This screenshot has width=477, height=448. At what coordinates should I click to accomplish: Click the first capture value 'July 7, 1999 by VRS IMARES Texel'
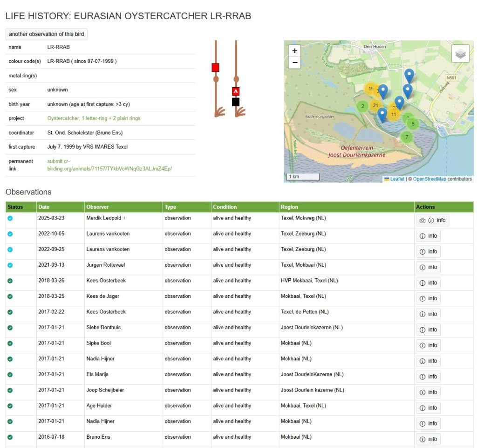(87, 147)
